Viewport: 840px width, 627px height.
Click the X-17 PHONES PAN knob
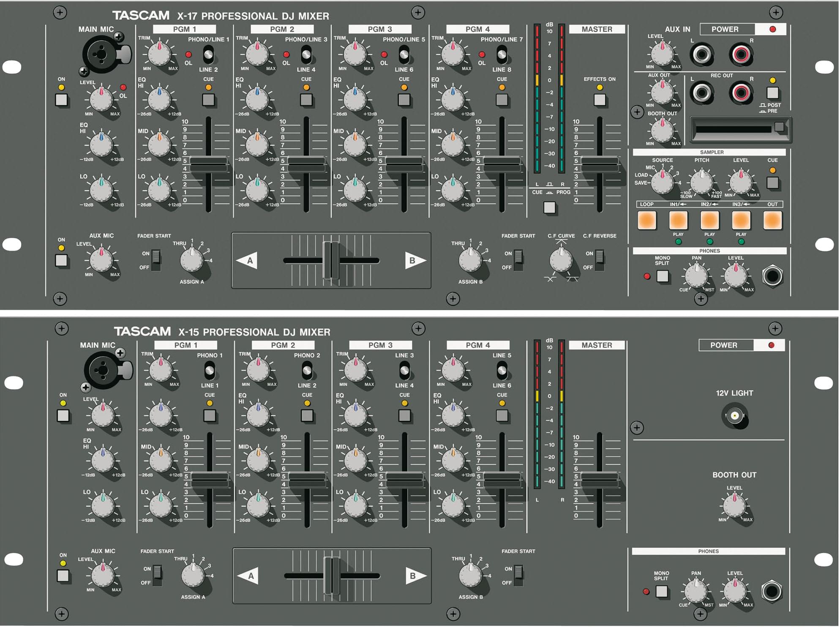[x=696, y=276]
